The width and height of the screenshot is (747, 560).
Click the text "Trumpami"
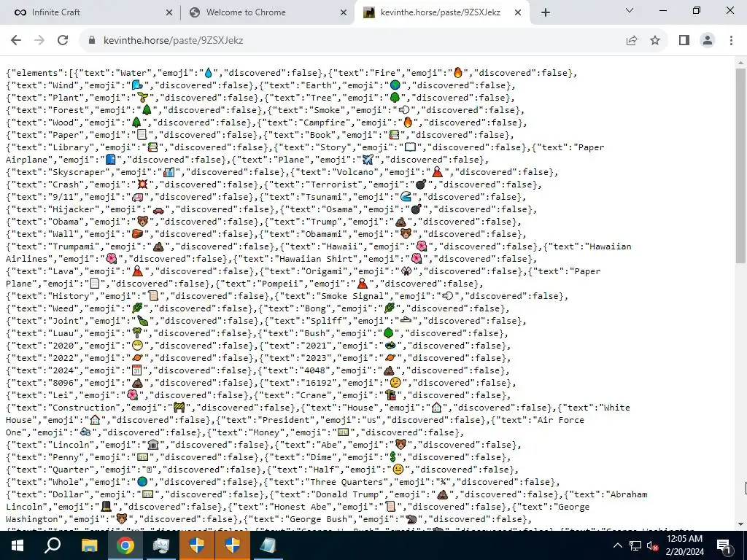pos(74,246)
